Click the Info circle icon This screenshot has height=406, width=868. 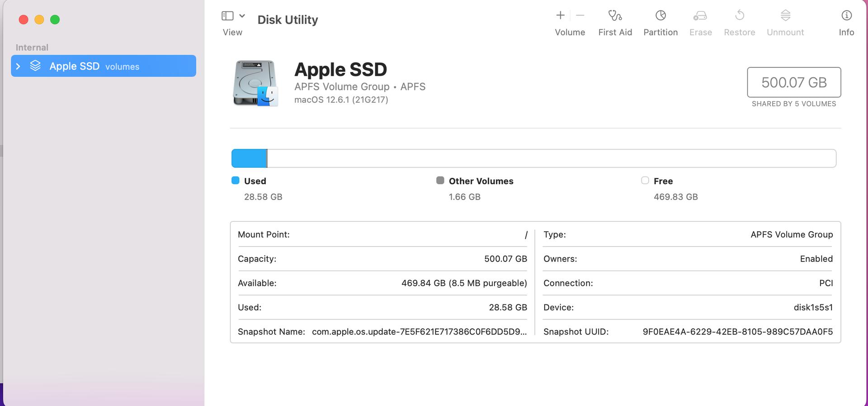[846, 16]
